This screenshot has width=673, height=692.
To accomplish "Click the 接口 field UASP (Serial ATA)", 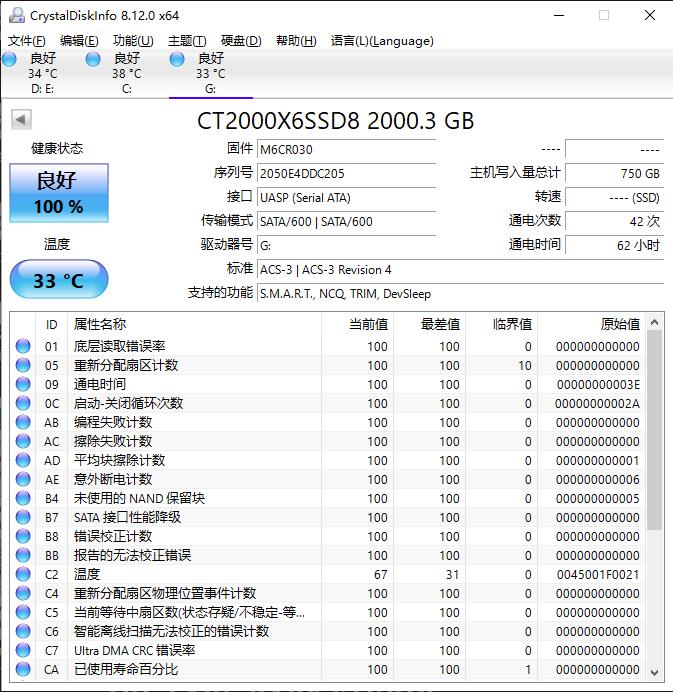I will coord(346,197).
